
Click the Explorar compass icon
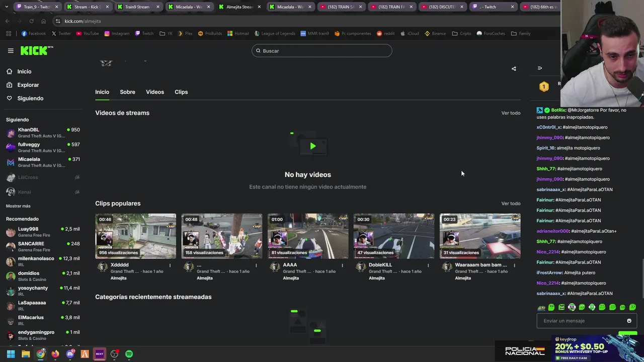10,85
